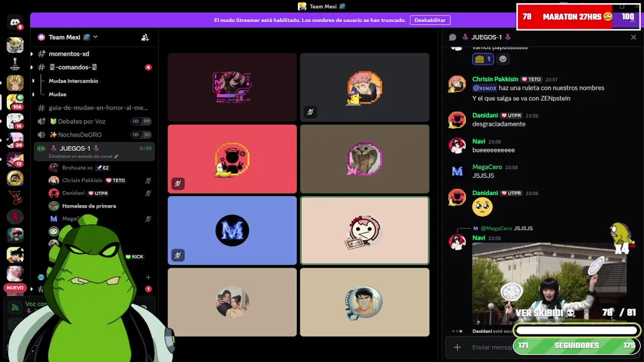The image size is (644, 362).
Task: Click the chat bubble icon beside JUEGOS-1
Action: (x=452, y=37)
